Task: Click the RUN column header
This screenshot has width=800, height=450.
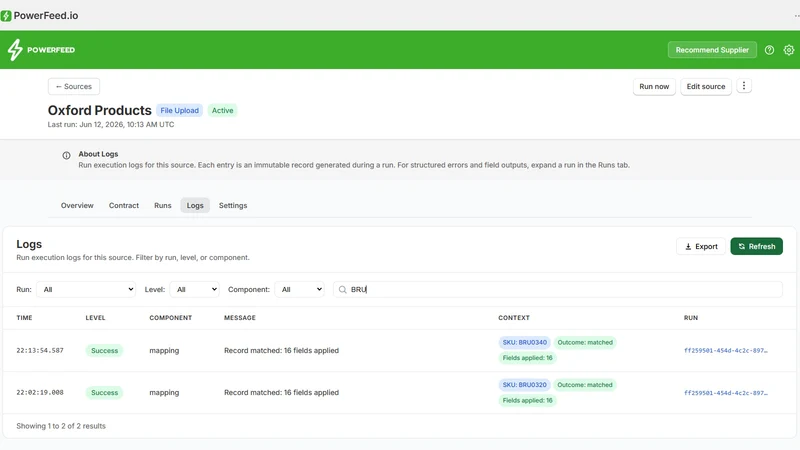Action: (691, 318)
